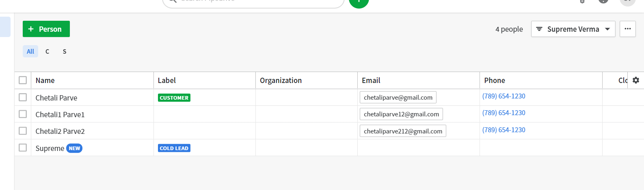Image resolution: width=644 pixels, height=190 pixels.
Task: Open column settings gear icon
Action: [636, 80]
